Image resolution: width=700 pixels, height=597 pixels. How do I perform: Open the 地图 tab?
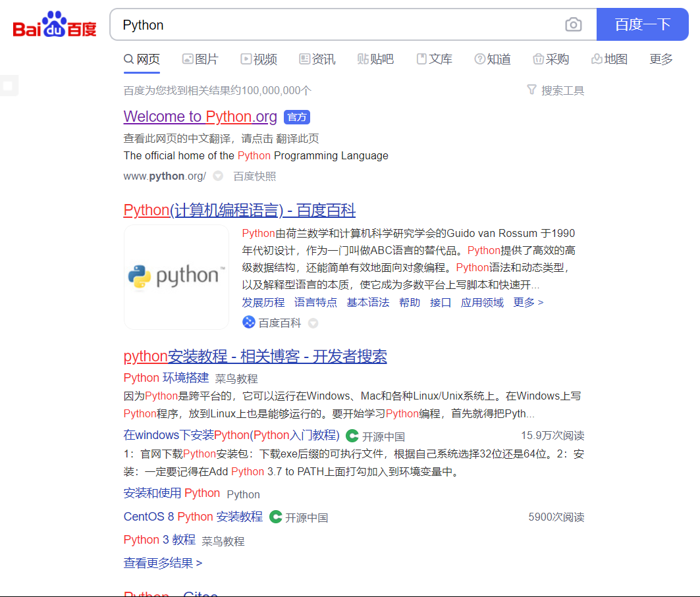(609, 59)
